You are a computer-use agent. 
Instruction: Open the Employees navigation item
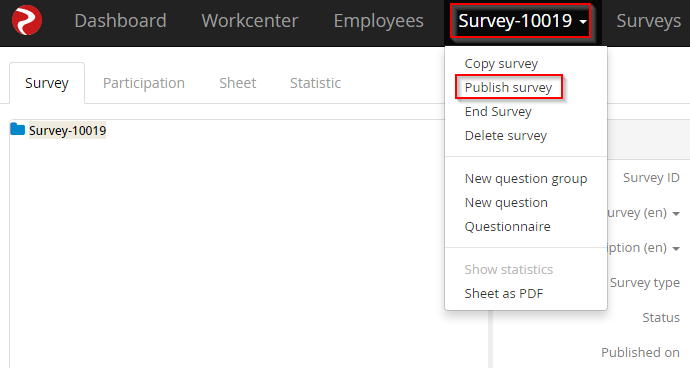[x=378, y=21]
